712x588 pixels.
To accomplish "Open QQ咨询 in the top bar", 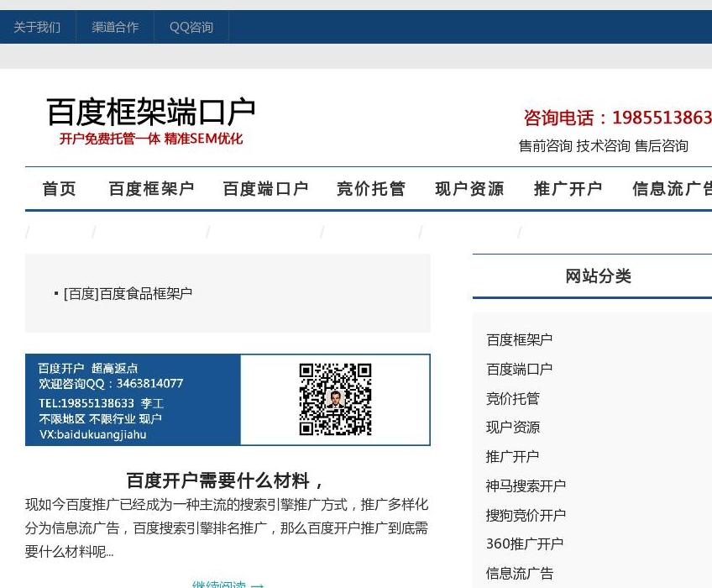I will click(191, 27).
